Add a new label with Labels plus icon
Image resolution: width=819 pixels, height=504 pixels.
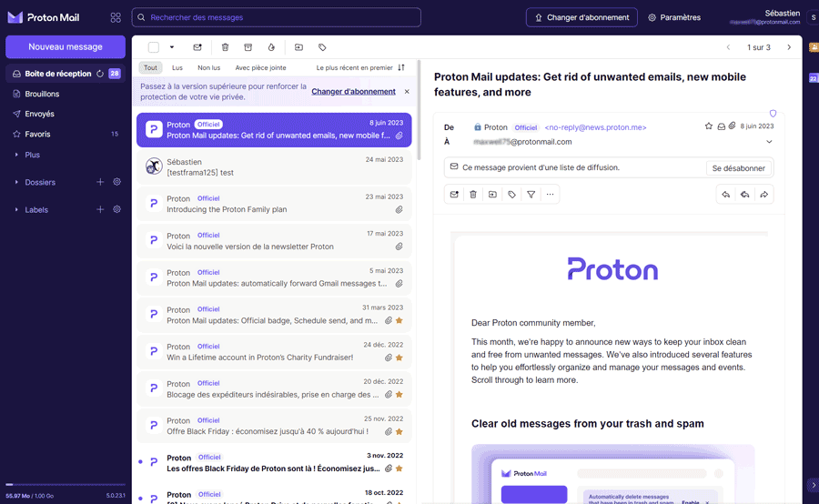[100, 209]
